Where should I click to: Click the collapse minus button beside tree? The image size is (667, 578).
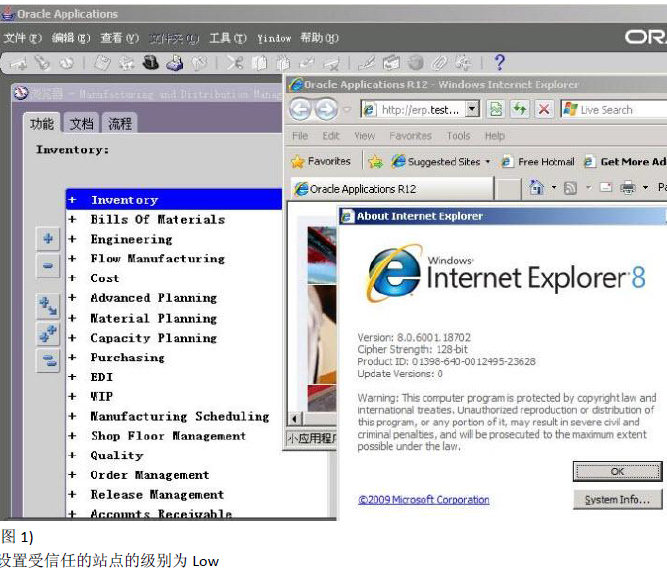(x=48, y=266)
